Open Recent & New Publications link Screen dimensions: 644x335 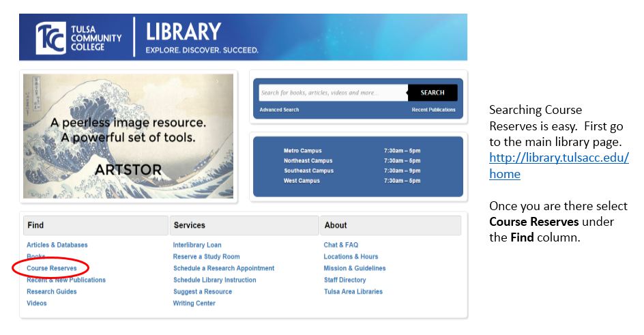coord(66,280)
